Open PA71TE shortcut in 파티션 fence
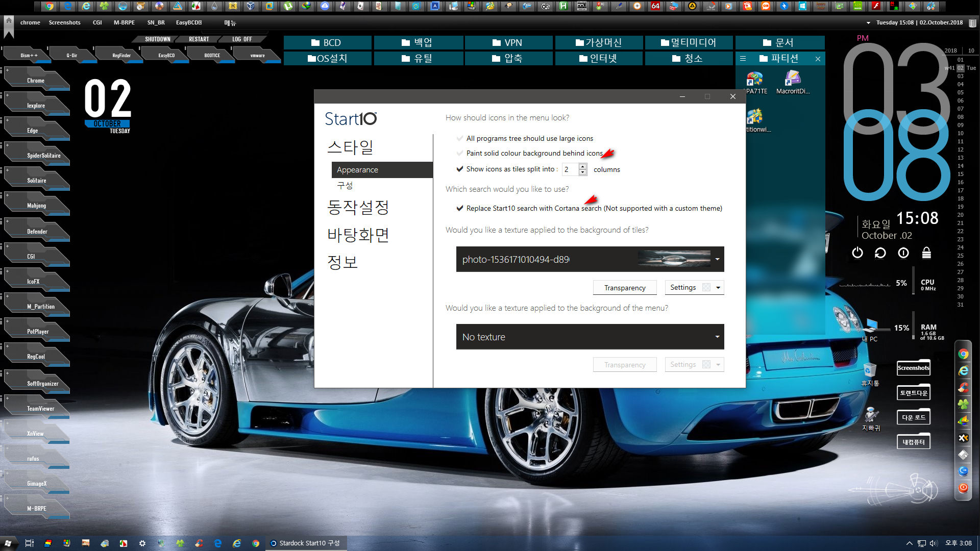Viewport: 980px width, 551px height. tap(755, 82)
